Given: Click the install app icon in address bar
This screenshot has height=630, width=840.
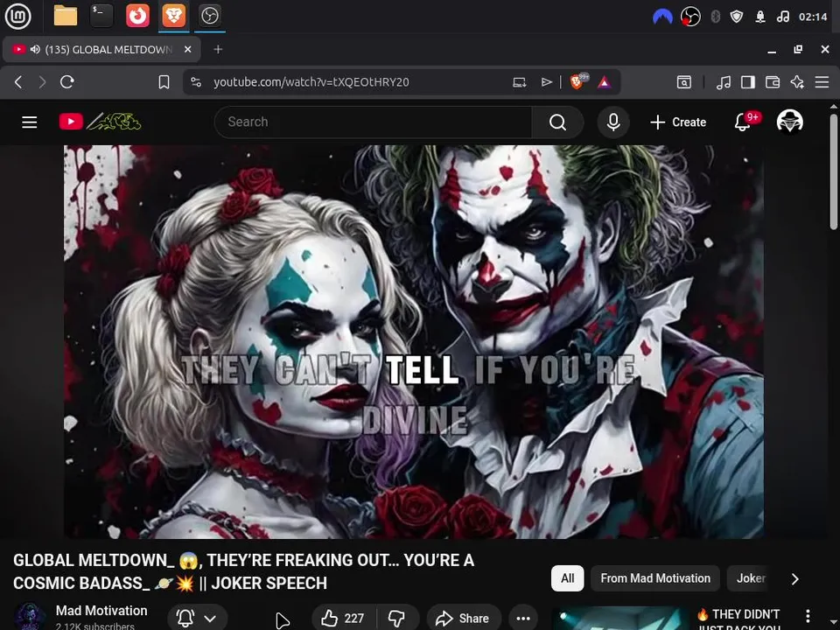Looking at the screenshot, I should pyautogui.click(x=519, y=82).
